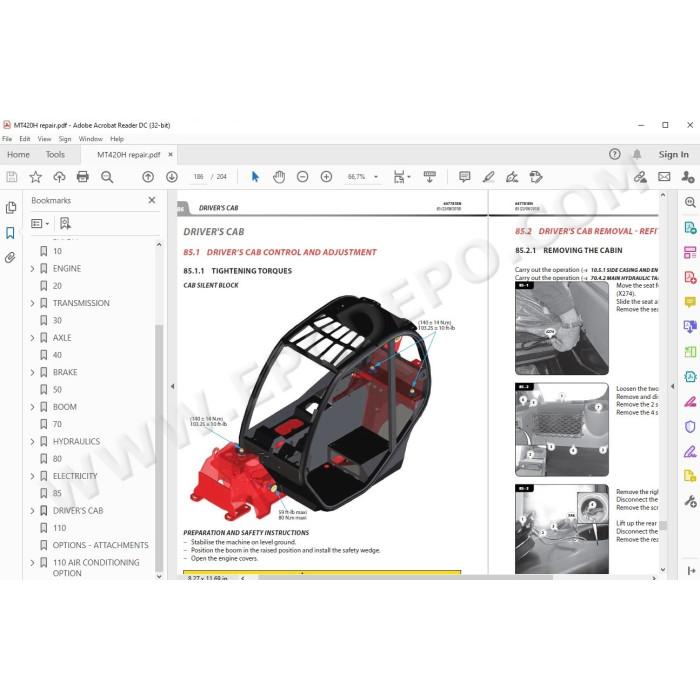This screenshot has width=700, height=700.
Task: Print the document with printer icon
Action: tap(83, 177)
